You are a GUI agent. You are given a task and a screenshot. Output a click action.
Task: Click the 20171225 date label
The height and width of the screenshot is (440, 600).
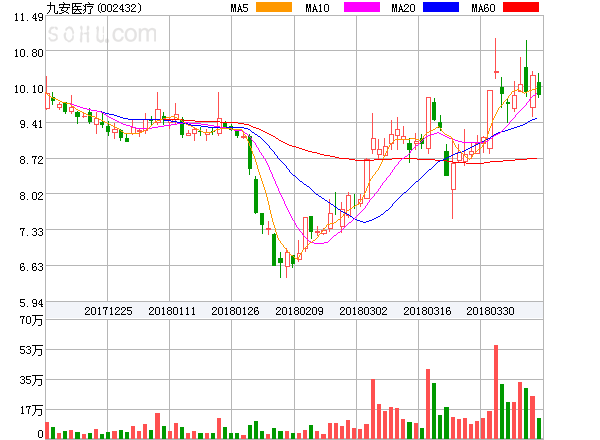pyautogui.click(x=108, y=311)
